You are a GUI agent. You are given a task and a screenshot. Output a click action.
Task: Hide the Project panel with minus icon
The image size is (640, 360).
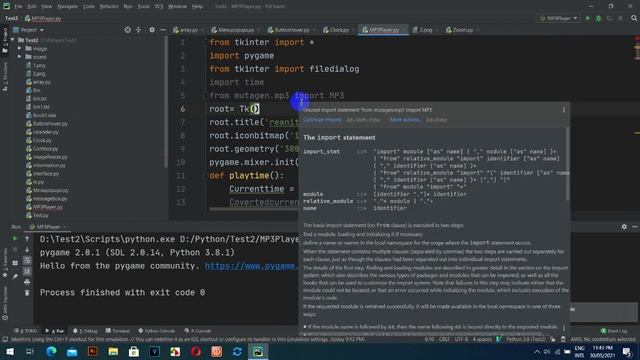click(162, 30)
